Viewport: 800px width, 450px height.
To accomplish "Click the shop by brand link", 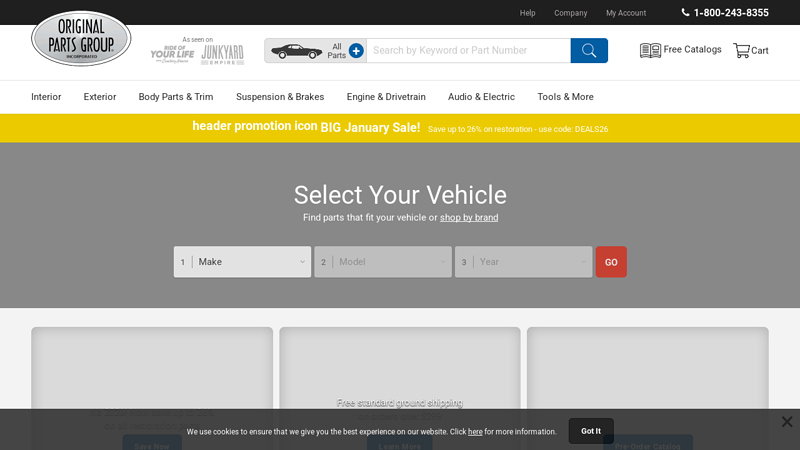I will (x=469, y=217).
